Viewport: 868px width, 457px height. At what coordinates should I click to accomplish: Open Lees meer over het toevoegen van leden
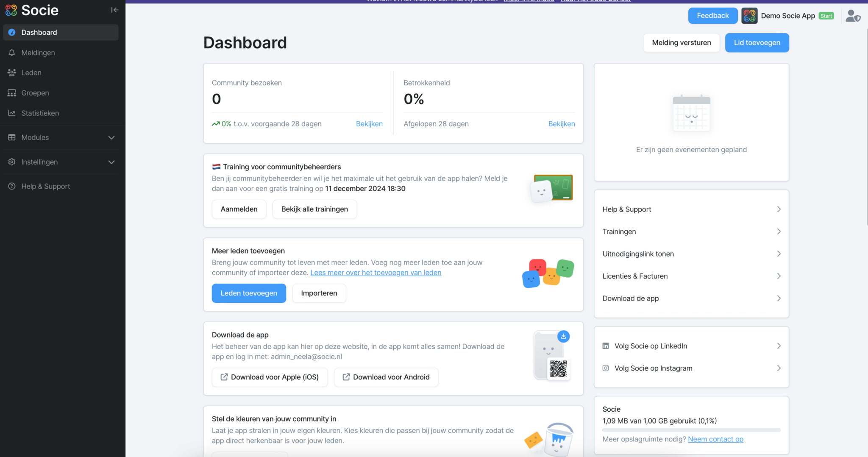[376, 273]
